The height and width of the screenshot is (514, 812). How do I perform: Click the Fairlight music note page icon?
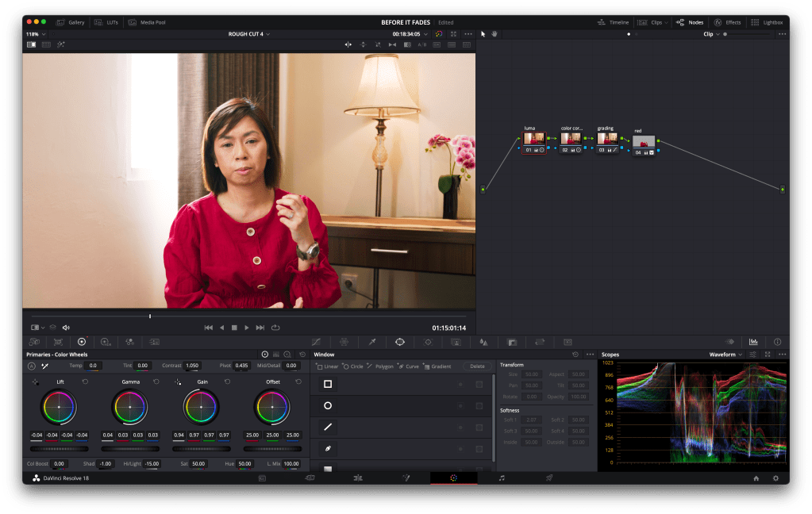pyautogui.click(x=502, y=478)
